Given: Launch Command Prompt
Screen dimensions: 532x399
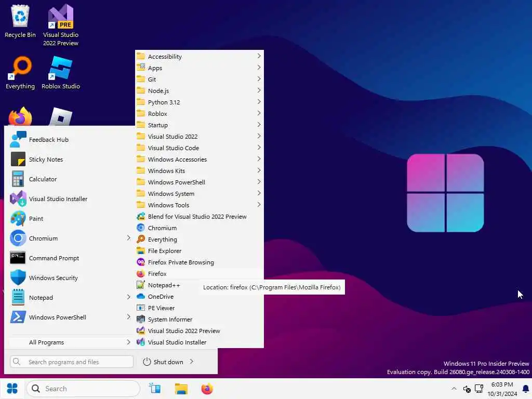Looking at the screenshot, I should [x=70, y=258].
